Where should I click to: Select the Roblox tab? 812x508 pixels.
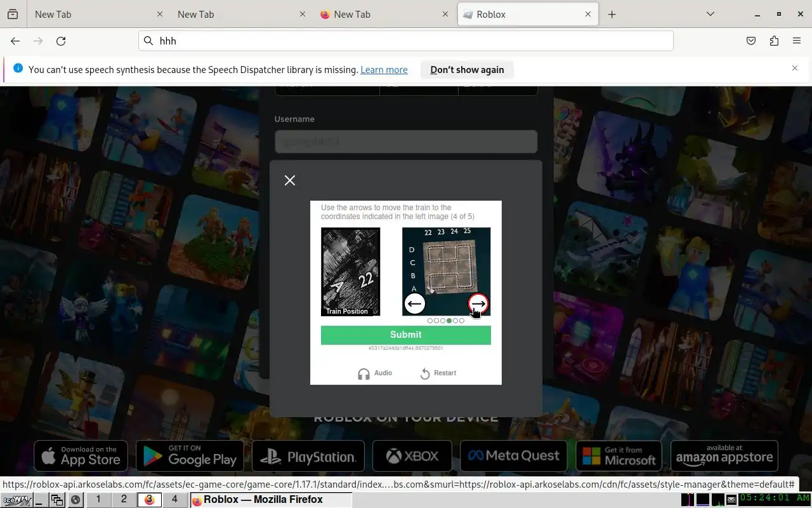528,14
